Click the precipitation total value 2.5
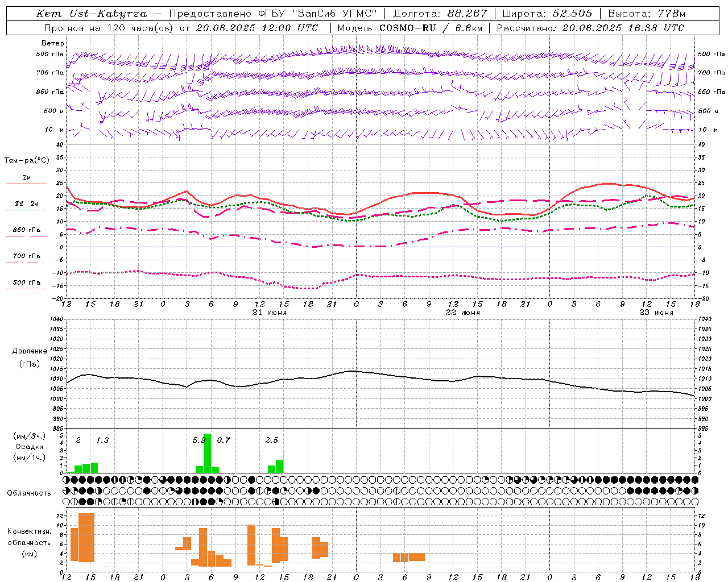This screenshot has height=582, width=728. pyautogui.click(x=272, y=440)
